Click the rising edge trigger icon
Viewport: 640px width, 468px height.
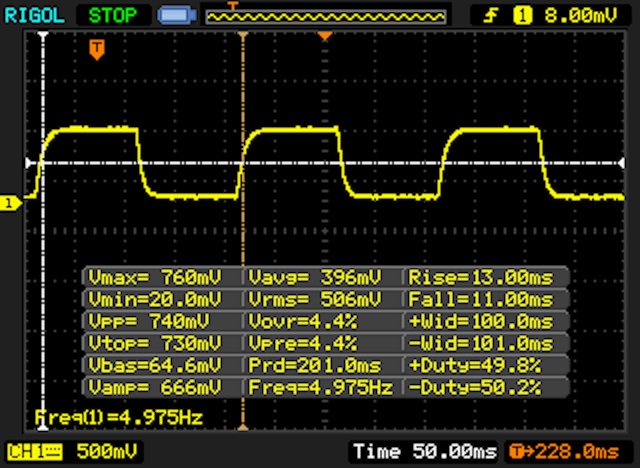pos(490,16)
